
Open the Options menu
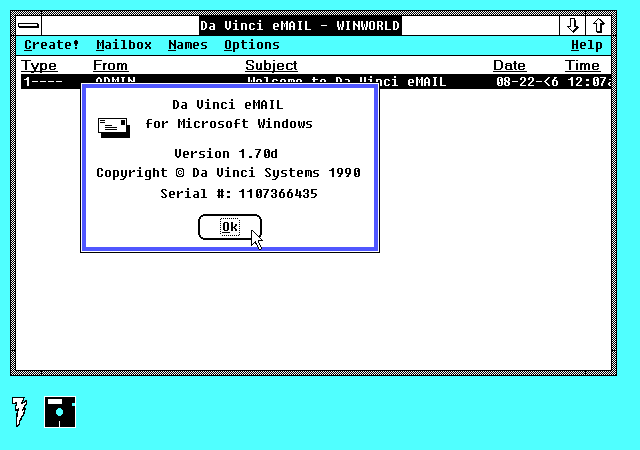click(x=252, y=45)
